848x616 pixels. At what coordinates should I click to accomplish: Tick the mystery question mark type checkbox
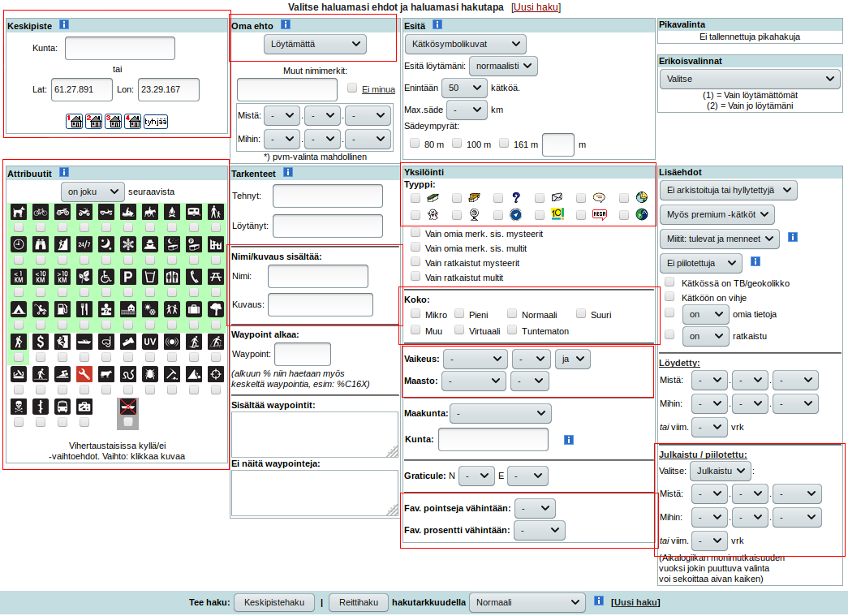(x=498, y=198)
